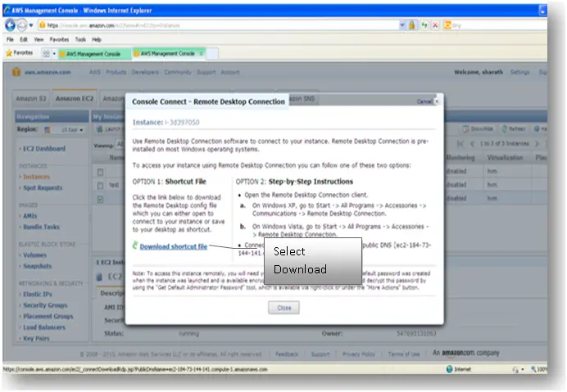567x392 pixels.
Task: Switch to the Amazon EC2 service tab
Action: coord(75,98)
